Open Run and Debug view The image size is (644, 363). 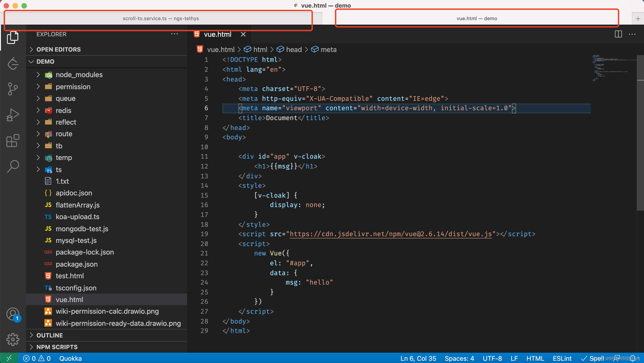13,115
